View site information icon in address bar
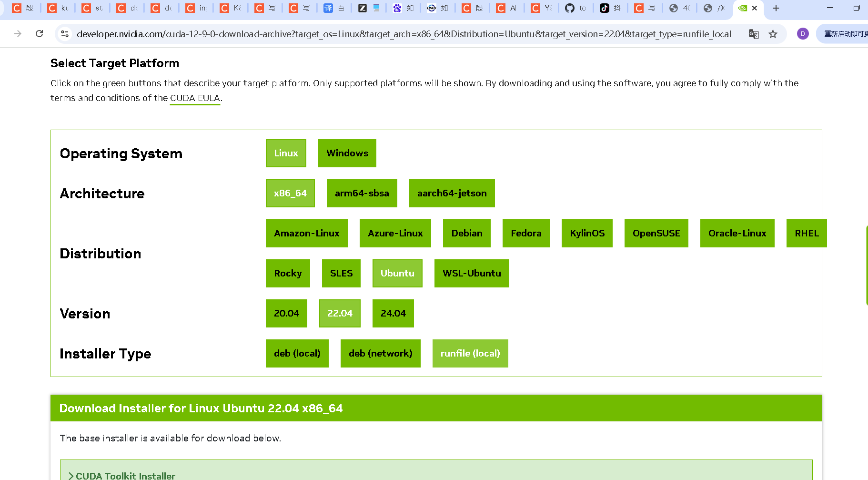This screenshot has height=480, width=868. coord(65,34)
